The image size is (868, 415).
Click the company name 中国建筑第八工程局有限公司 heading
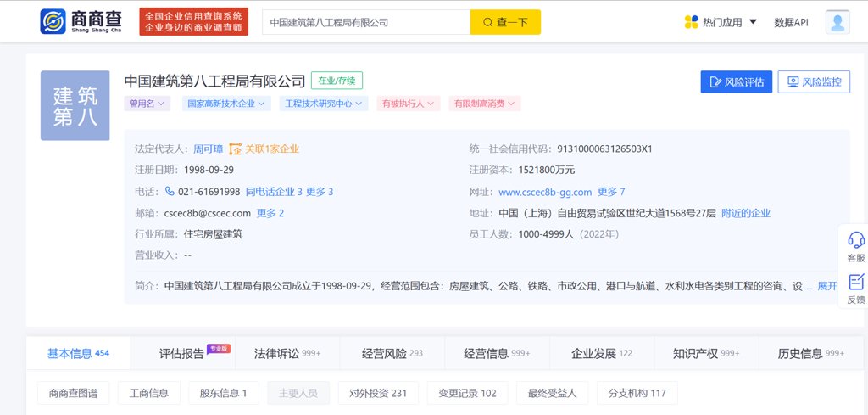coord(214,81)
